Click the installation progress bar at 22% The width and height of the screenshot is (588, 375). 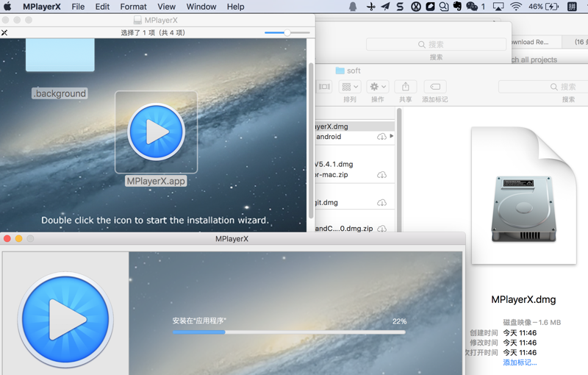[289, 332]
